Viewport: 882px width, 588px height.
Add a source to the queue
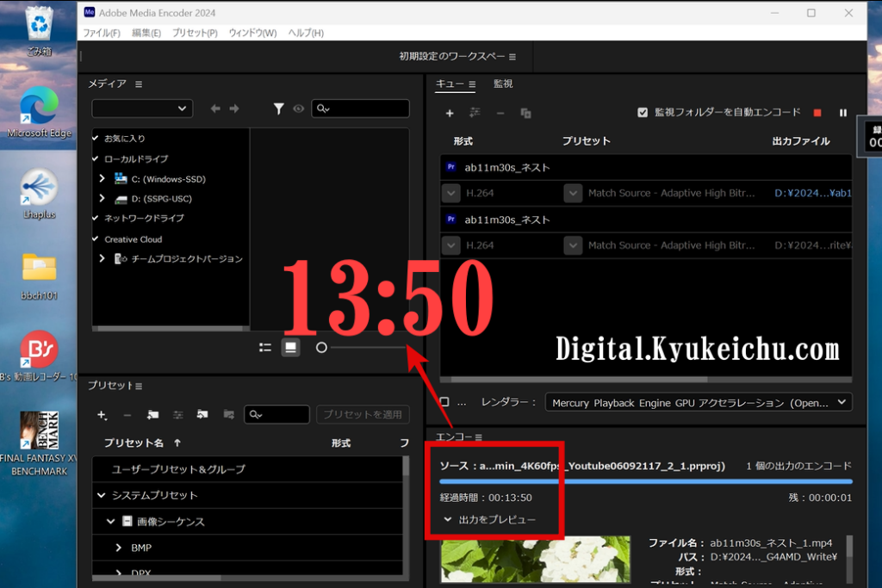click(x=450, y=113)
